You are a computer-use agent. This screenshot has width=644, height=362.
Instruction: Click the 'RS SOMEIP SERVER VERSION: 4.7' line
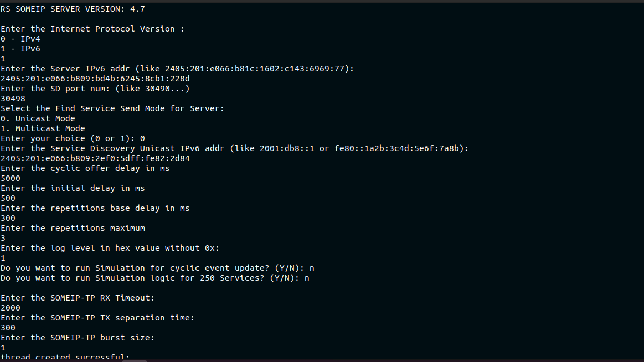tap(73, 9)
